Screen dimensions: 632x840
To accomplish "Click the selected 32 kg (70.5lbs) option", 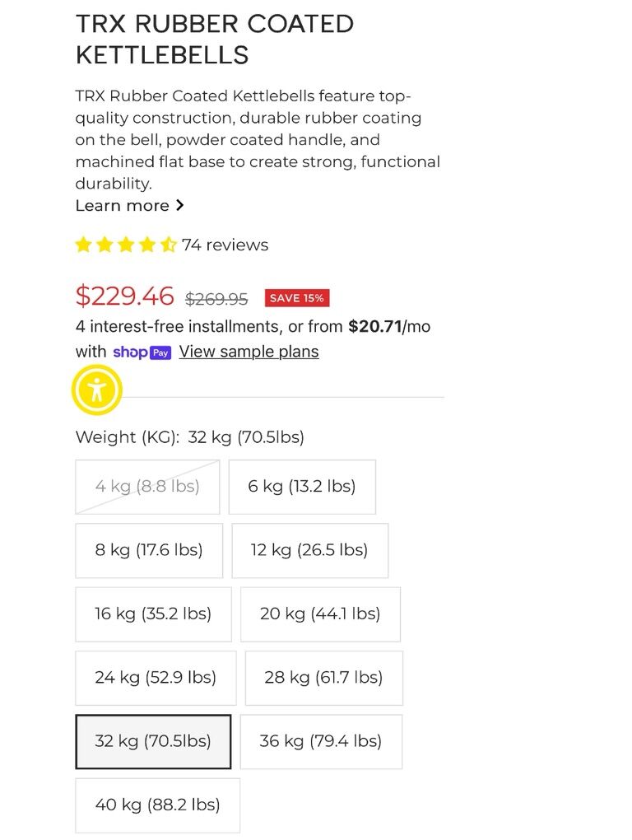I will [153, 741].
